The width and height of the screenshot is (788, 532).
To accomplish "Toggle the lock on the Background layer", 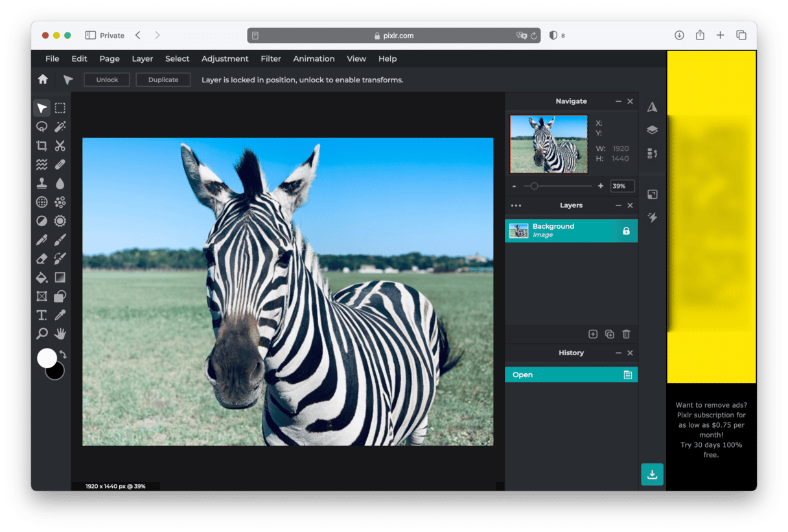I will tap(626, 231).
